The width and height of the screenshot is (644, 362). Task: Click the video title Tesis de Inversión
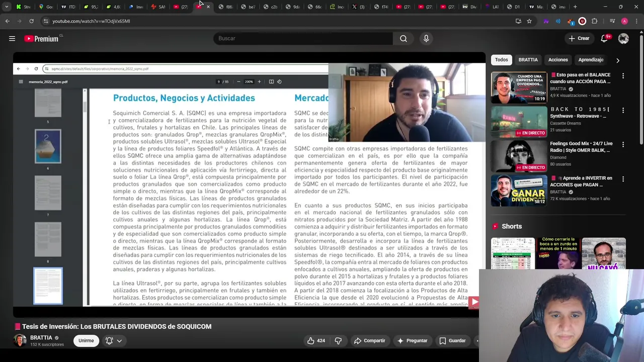[113, 327]
